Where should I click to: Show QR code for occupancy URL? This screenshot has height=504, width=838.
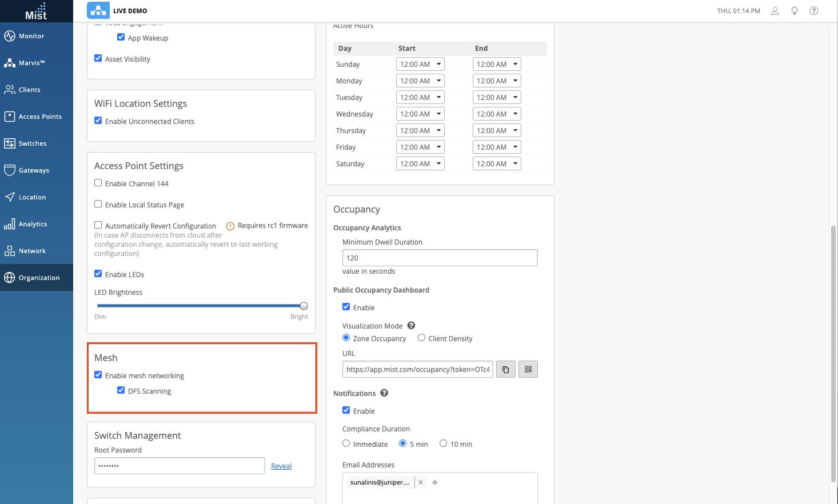tap(528, 370)
